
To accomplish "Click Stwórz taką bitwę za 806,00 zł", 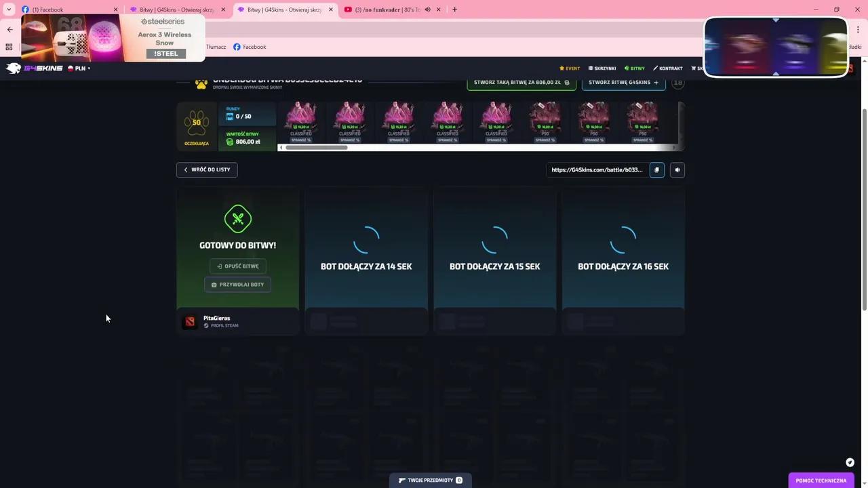I will 521,83.
